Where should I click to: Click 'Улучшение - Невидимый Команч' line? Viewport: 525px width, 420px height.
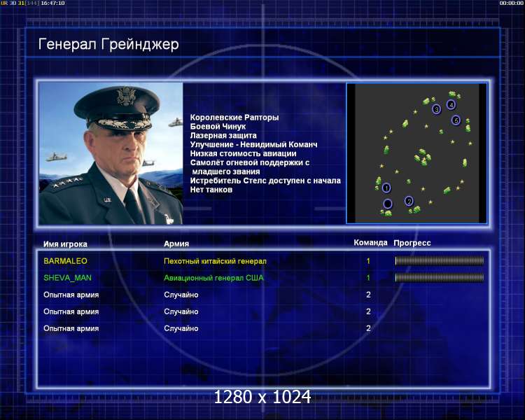[x=254, y=145]
